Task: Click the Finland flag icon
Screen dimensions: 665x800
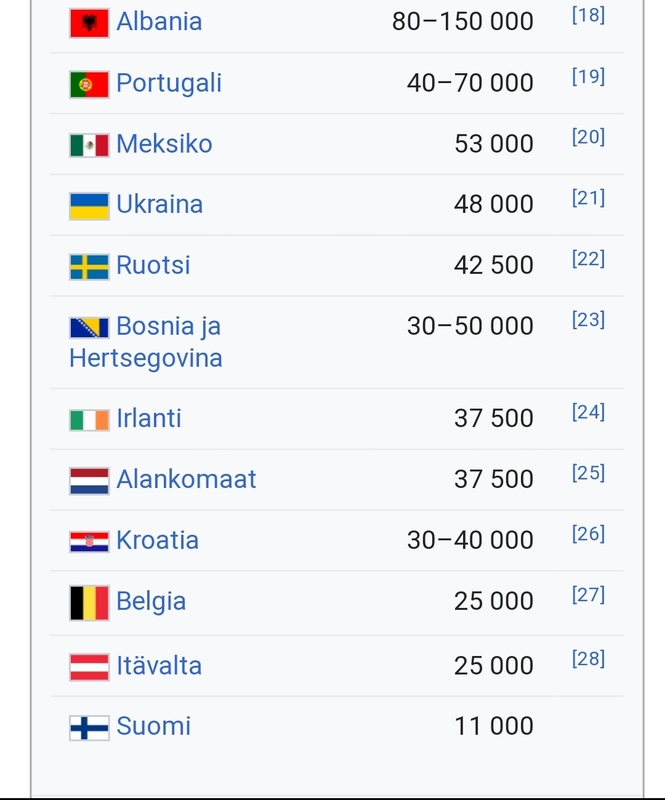Action: [x=89, y=728]
